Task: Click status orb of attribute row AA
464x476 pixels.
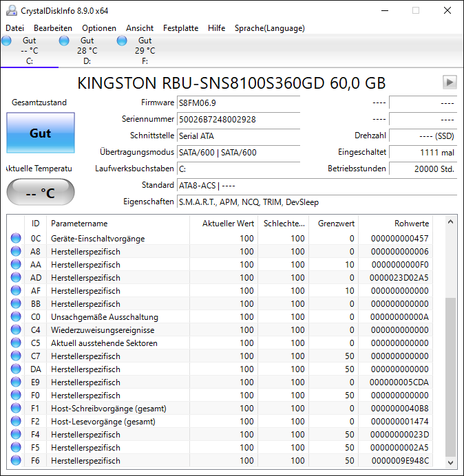Action: point(16,264)
